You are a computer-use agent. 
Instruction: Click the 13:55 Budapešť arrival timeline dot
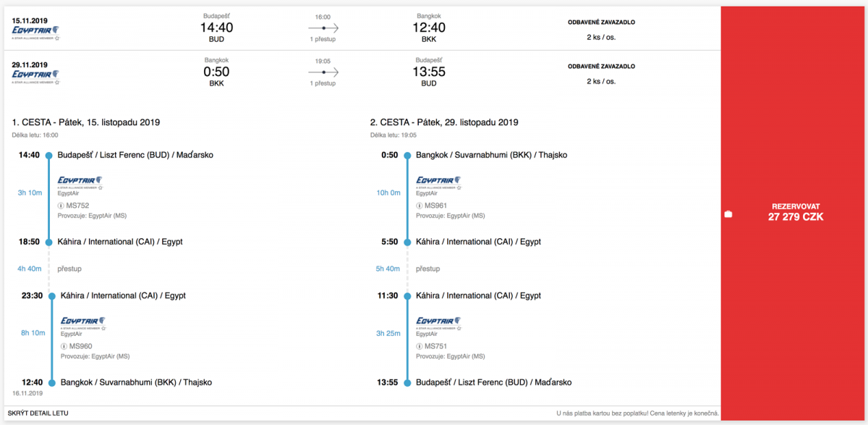[x=407, y=382]
